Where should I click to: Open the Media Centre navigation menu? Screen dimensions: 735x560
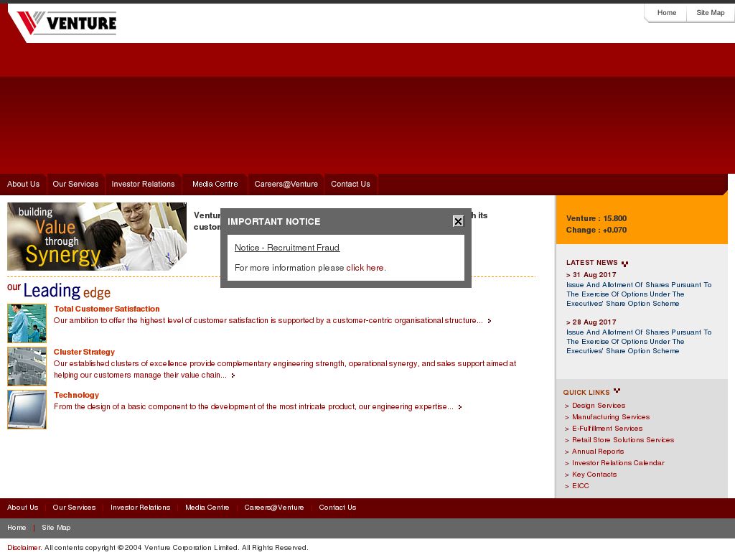(x=214, y=184)
